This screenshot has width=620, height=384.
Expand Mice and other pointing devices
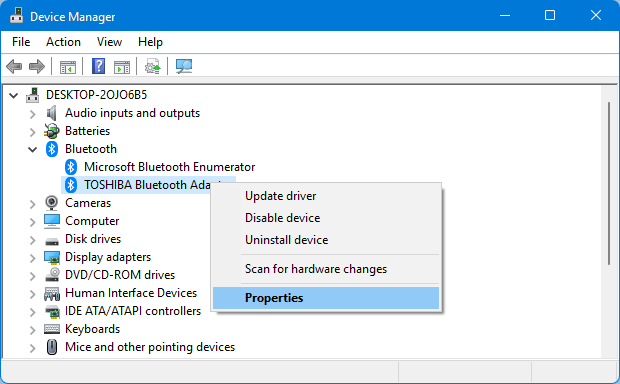tap(33, 348)
